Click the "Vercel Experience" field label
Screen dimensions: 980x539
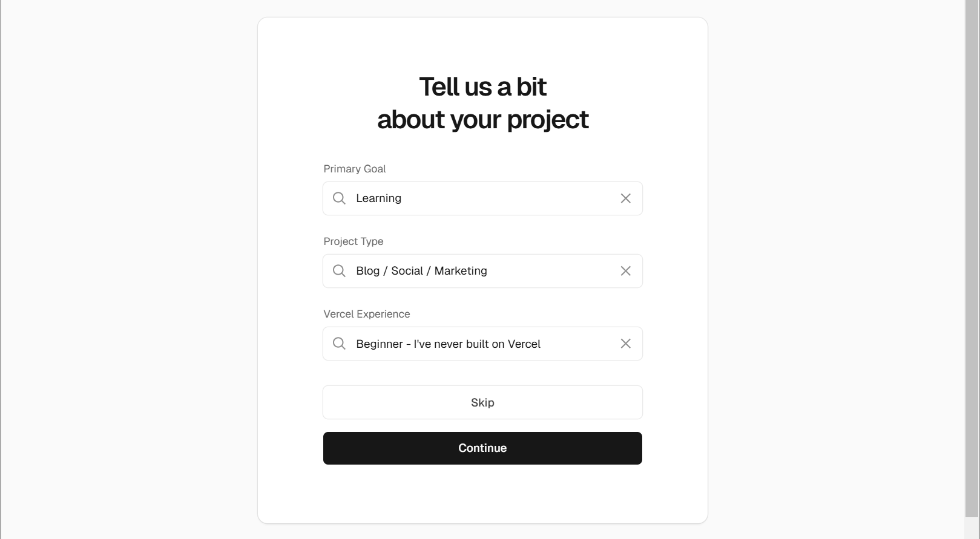point(366,314)
